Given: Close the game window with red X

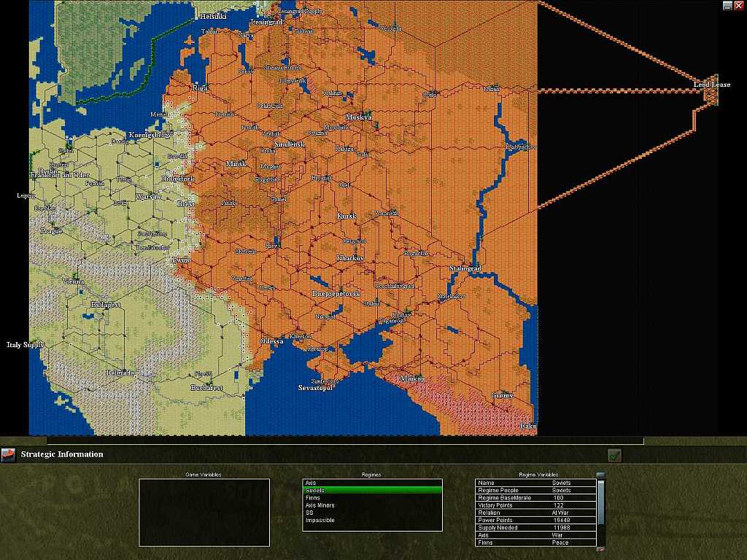Looking at the screenshot, I should point(738,6).
